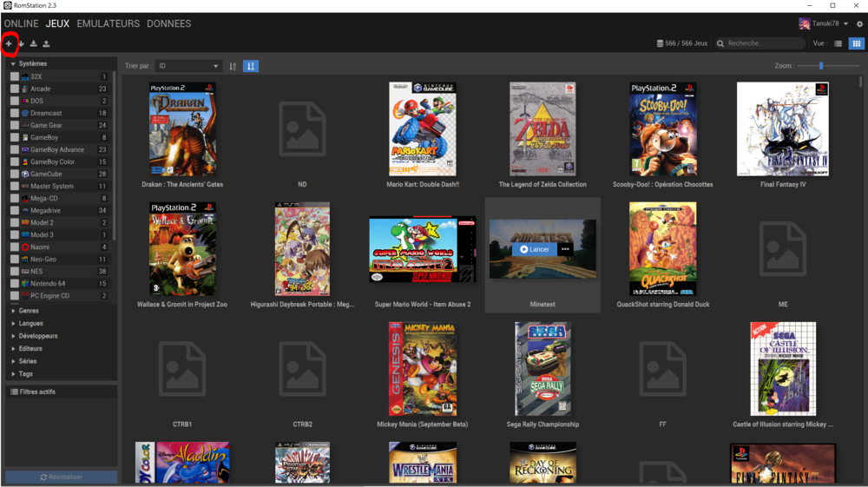Select the Super Mario World Item Abuse 2 cover
The height and width of the screenshot is (487, 868).
pyautogui.click(x=423, y=249)
